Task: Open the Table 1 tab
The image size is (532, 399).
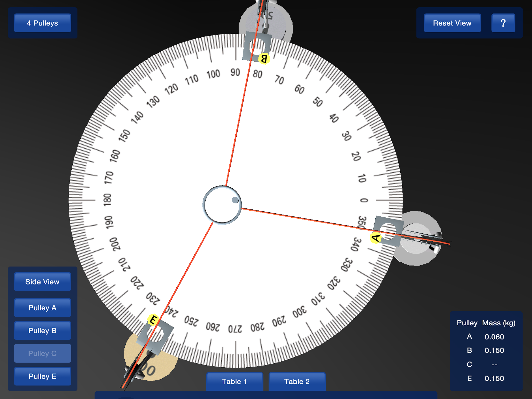Action: 234,381
